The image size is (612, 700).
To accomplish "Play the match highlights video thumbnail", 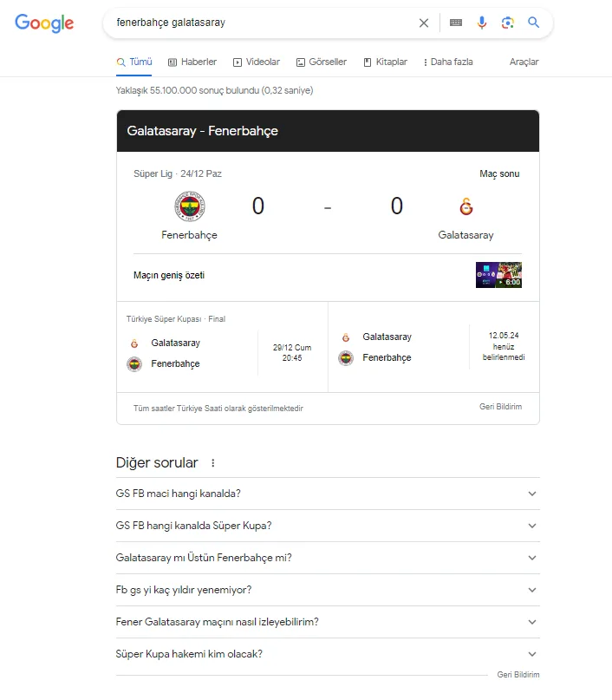I will [x=498, y=275].
